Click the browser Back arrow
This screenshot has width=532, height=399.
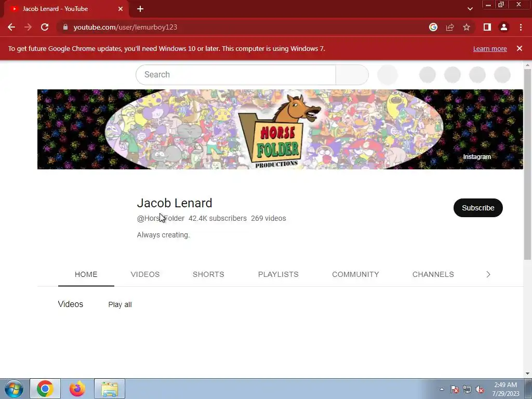tap(11, 27)
